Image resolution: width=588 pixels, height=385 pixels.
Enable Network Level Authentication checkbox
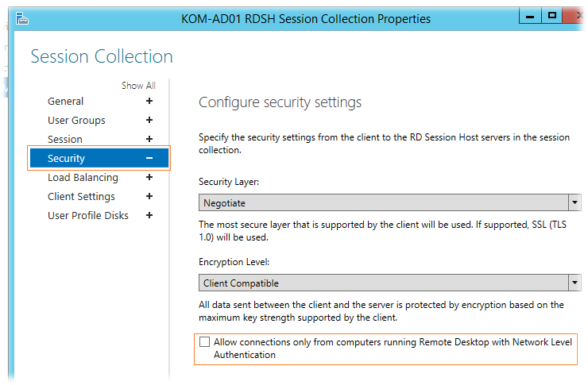click(204, 341)
